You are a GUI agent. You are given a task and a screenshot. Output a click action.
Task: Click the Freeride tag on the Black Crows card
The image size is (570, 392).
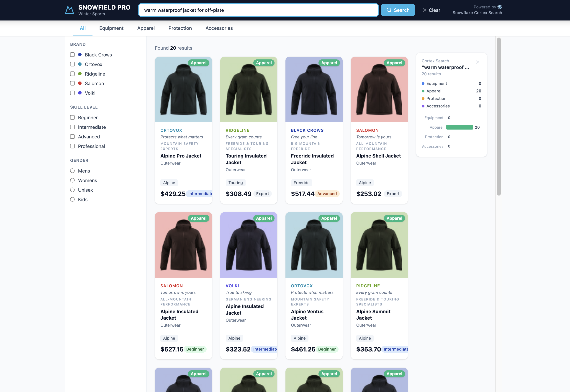coord(301,183)
